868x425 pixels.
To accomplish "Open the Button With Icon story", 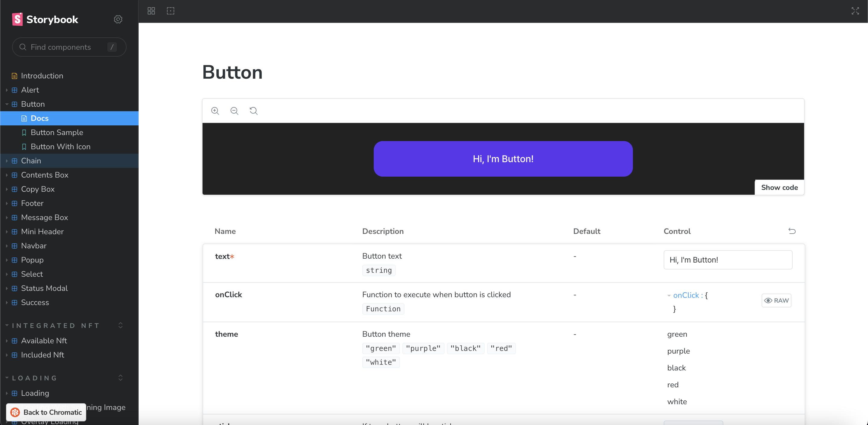I will tap(60, 146).
